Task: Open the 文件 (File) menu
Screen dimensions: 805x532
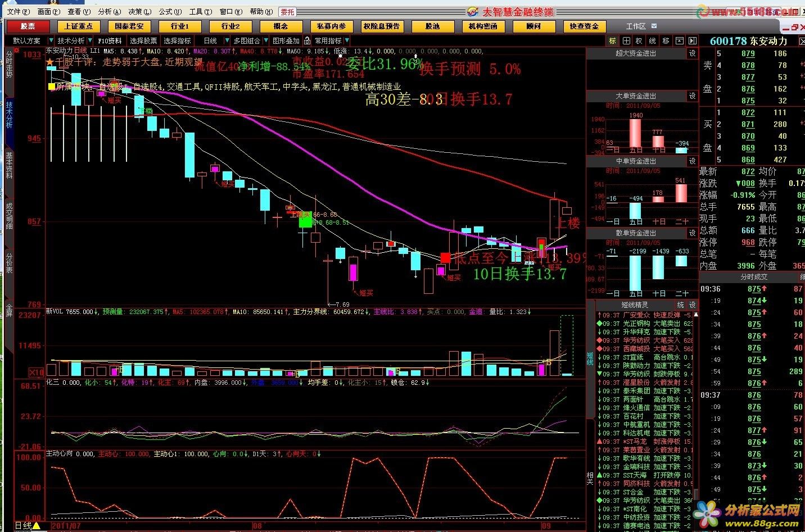Action: pyautogui.click(x=17, y=11)
